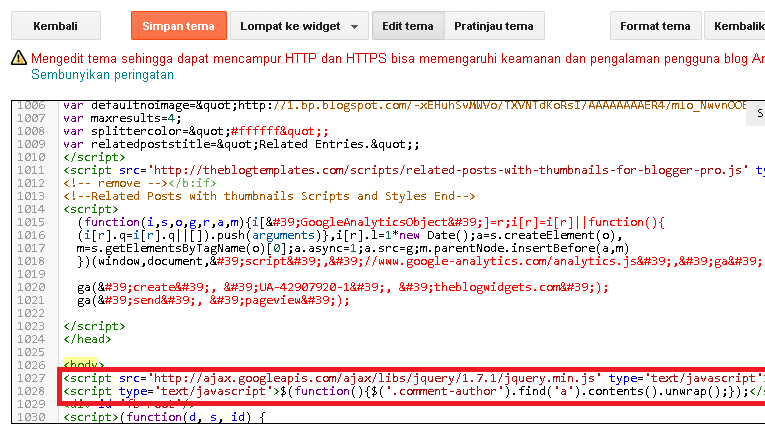Click line number 1027 in gutter
765x441 pixels.
(31, 378)
